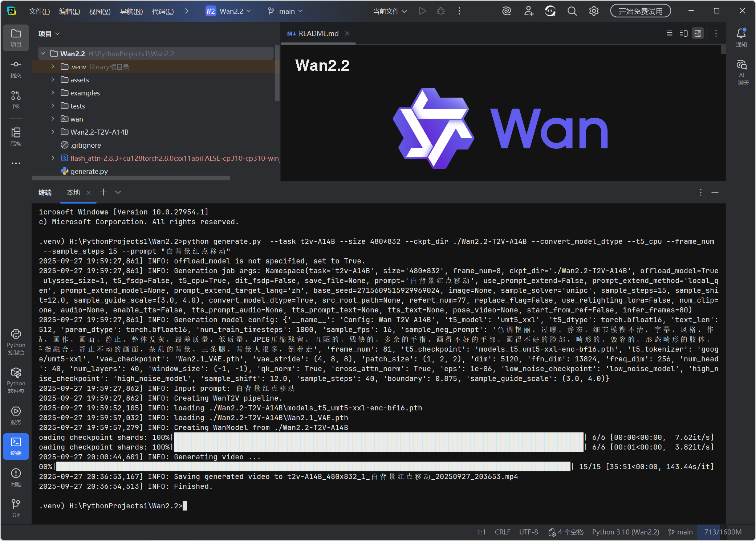Click Start free trial button
Screen dimensions: 756x541
point(640,11)
